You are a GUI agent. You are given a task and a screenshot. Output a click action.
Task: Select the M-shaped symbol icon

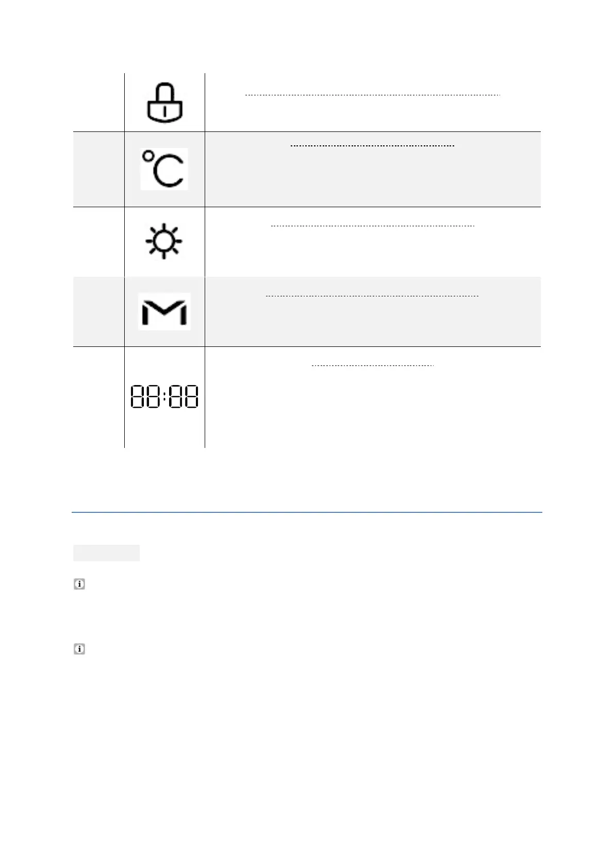[164, 311]
